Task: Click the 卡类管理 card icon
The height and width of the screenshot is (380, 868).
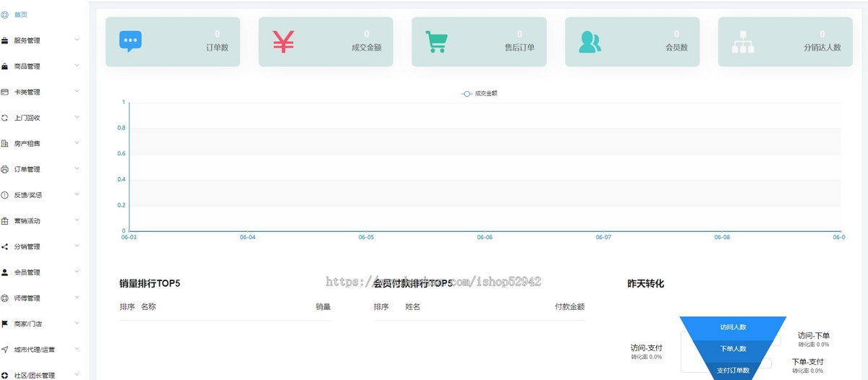Action: [5, 92]
